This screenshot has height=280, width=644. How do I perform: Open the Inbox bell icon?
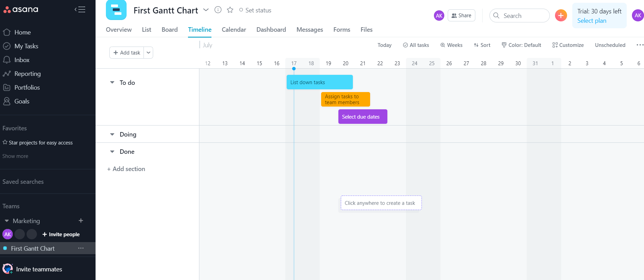click(7, 60)
